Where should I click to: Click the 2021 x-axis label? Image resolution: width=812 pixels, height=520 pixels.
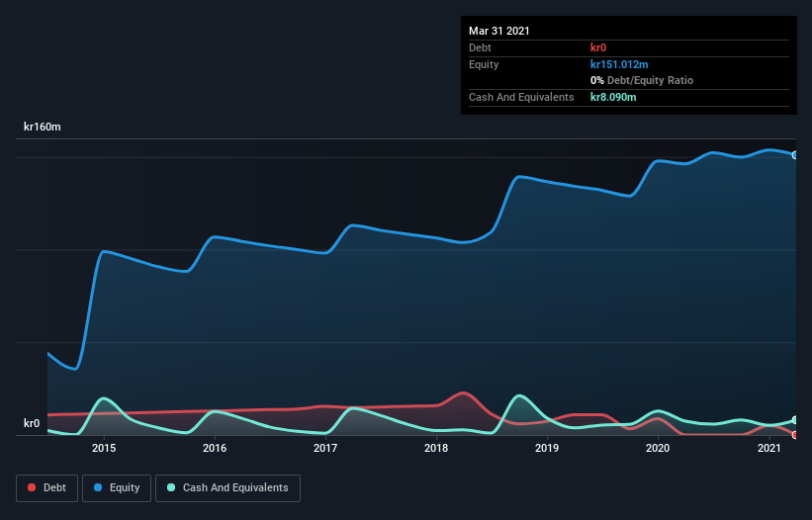769,448
